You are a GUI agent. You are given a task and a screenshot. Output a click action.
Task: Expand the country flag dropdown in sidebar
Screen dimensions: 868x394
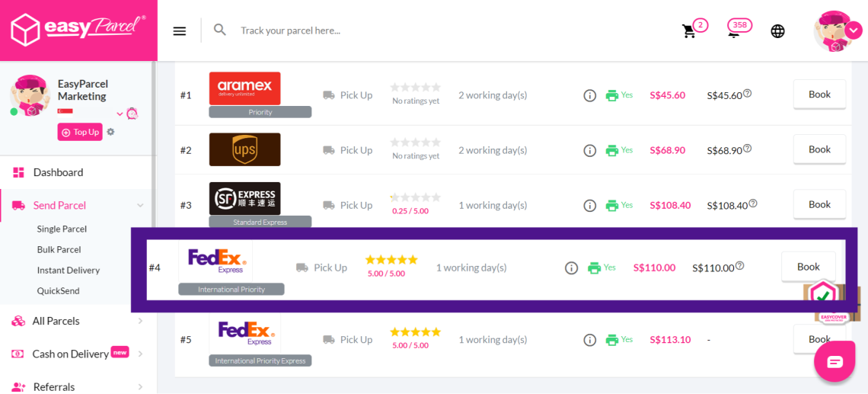[x=120, y=114]
